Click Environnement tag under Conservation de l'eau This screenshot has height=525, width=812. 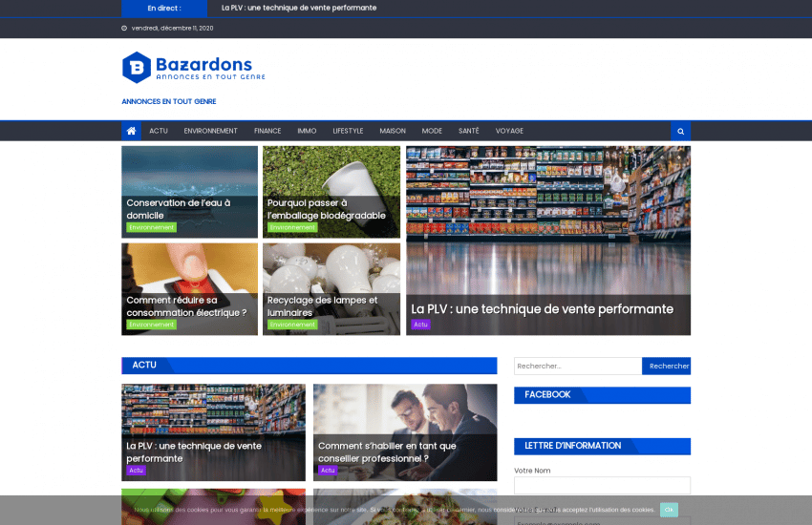coord(151,227)
